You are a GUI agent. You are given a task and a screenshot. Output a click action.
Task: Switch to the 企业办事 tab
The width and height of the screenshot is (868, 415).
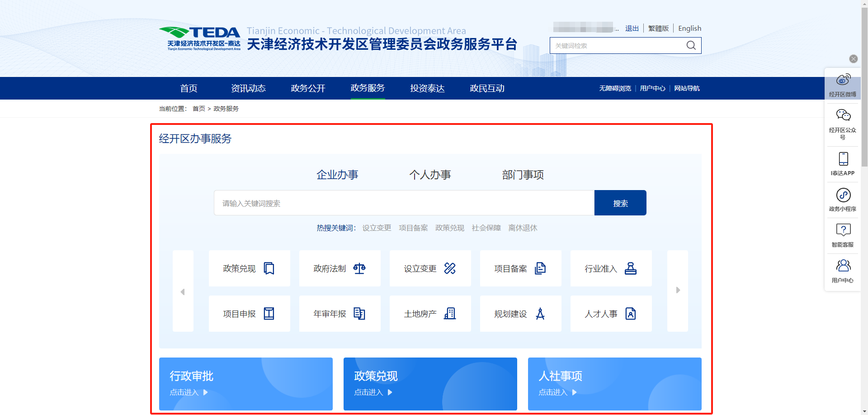337,175
